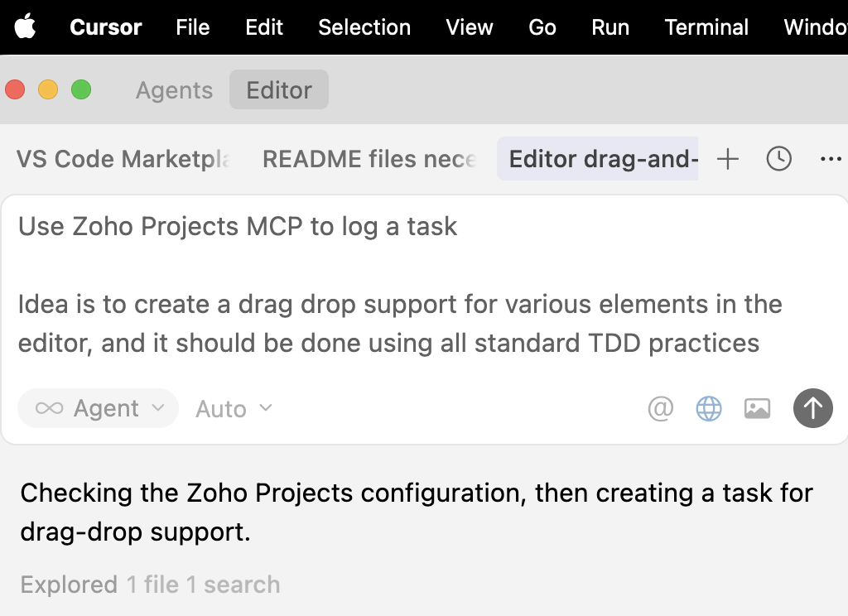Click the new chat plus icon
The height and width of the screenshot is (616, 848).
tap(727, 159)
